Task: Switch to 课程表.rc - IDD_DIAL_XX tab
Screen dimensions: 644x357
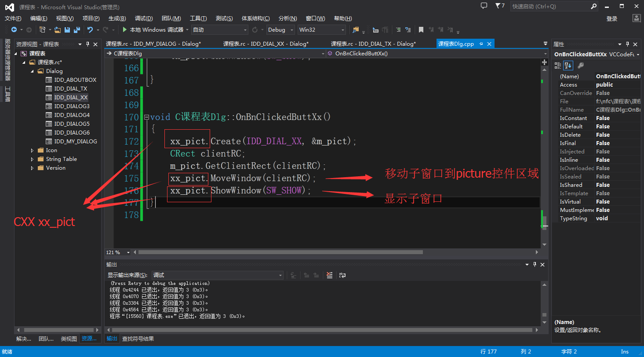Action: [x=266, y=44]
